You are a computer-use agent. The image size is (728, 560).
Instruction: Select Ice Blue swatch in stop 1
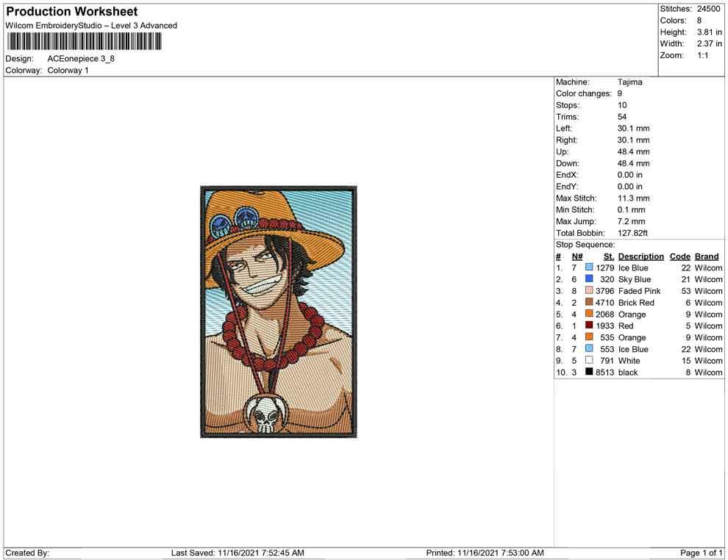(x=589, y=268)
